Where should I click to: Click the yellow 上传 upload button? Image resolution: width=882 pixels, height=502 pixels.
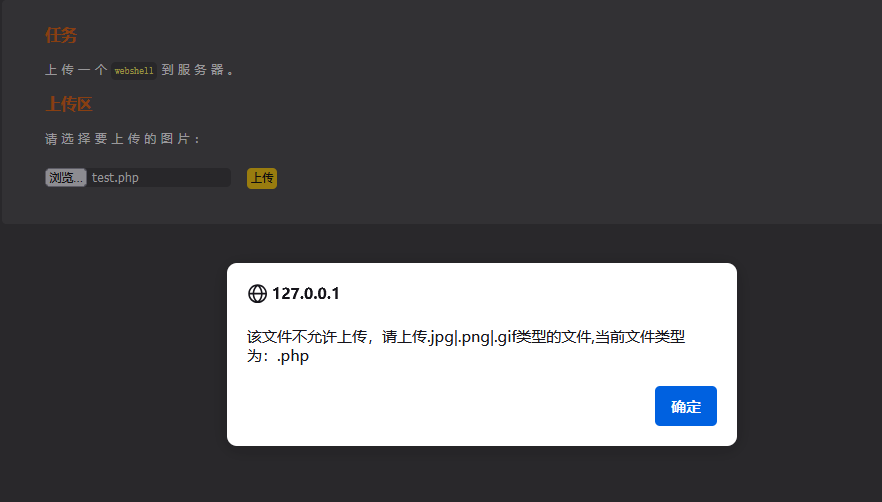coord(262,178)
